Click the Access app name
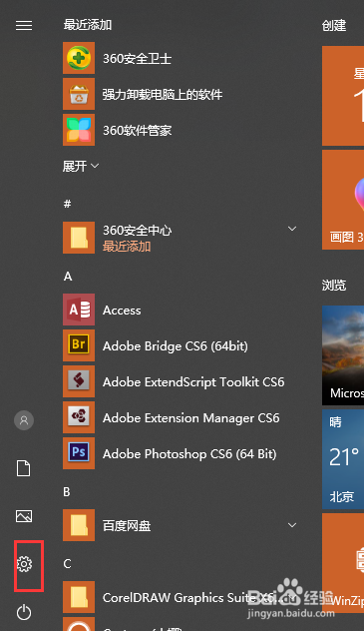Image resolution: width=364 pixels, height=631 pixels. coord(122,311)
